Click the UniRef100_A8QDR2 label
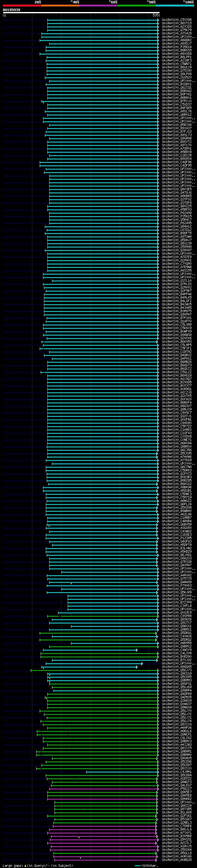 tap(177, 40)
